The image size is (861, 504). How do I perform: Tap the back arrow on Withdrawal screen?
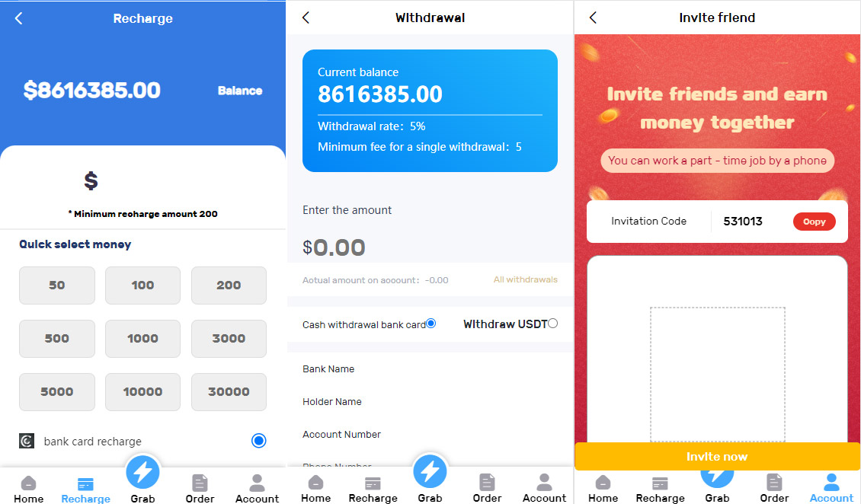306,18
